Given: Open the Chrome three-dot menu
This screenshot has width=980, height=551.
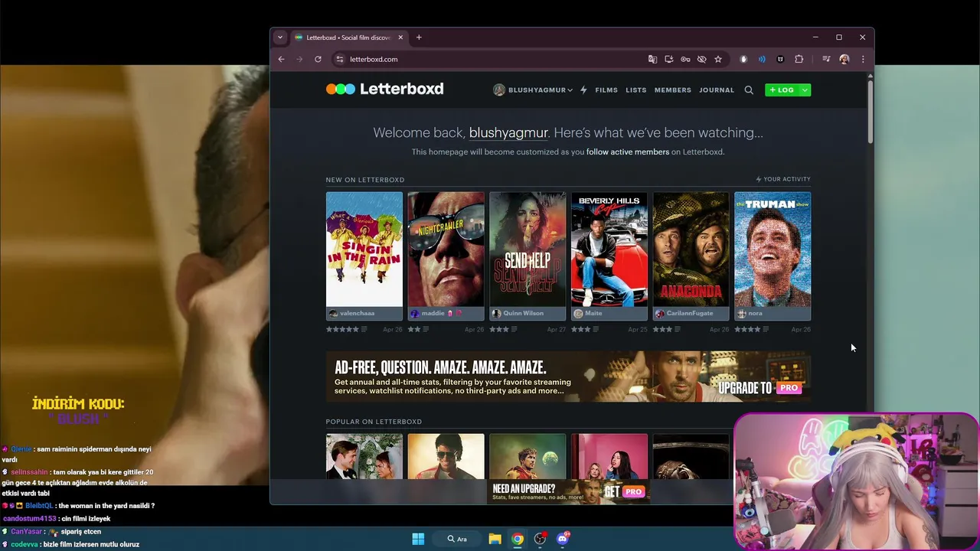Looking at the screenshot, I should [x=863, y=59].
